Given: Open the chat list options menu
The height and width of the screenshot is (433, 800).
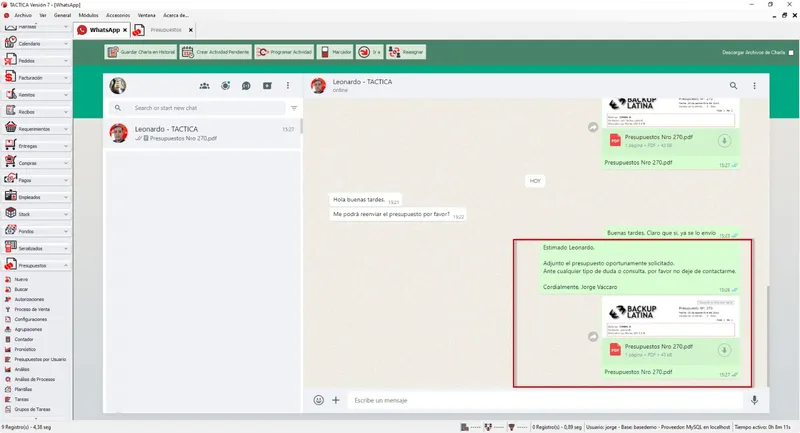Looking at the screenshot, I should (288, 86).
